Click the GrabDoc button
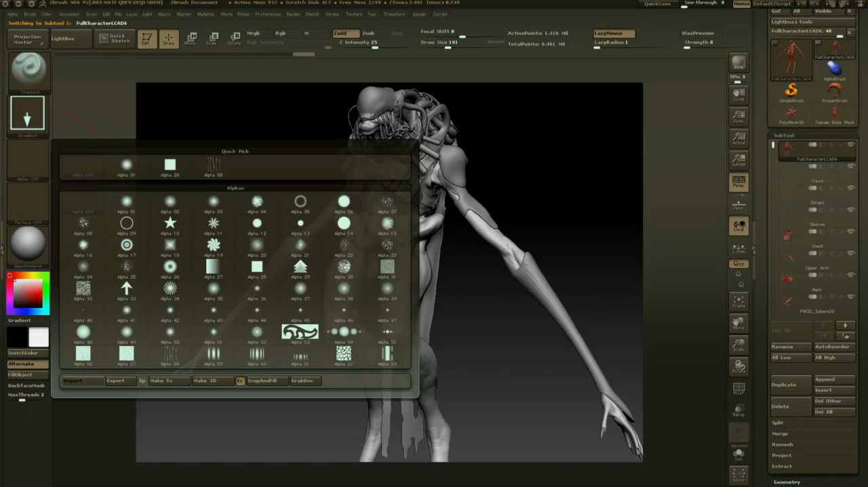 (x=305, y=381)
